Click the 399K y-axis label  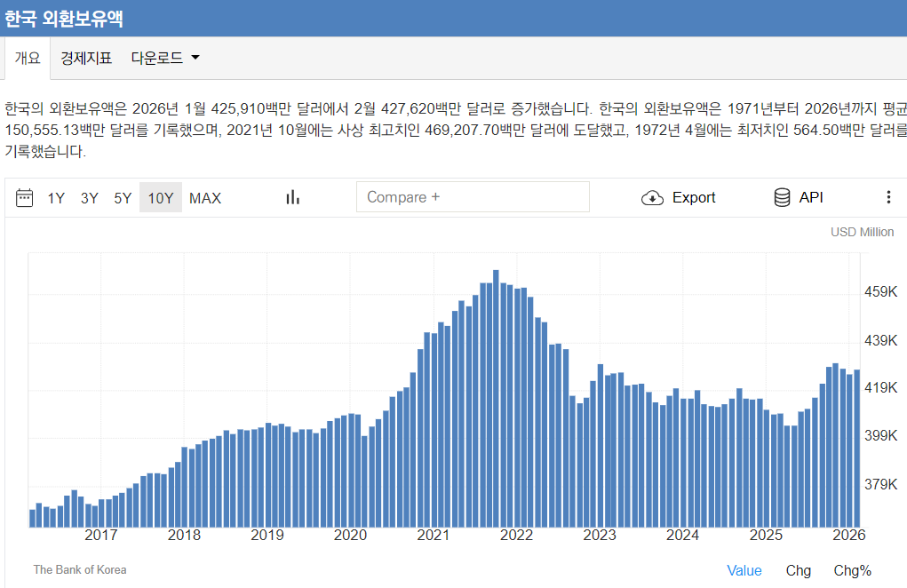click(x=881, y=436)
